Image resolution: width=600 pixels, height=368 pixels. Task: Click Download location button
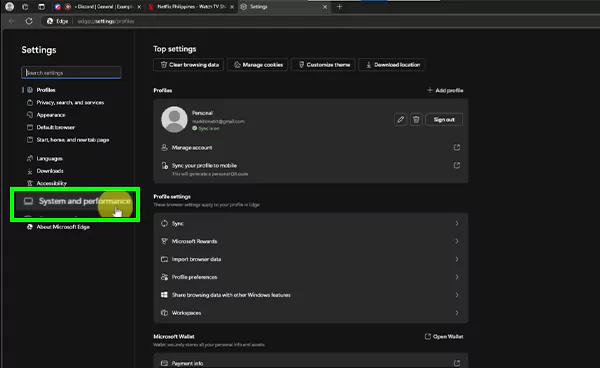point(392,65)
